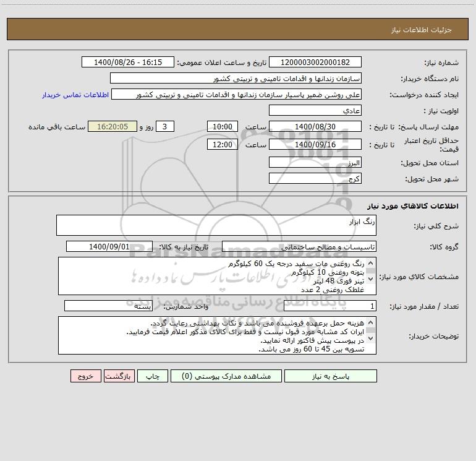Click price validity time field 12:00
The image size is (476, 461).
pyautogui.click(x=222, y=144)
